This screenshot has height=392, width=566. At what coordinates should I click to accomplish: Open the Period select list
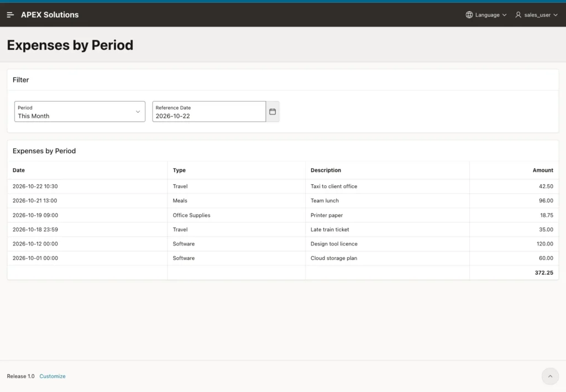(x=80, y=112)
